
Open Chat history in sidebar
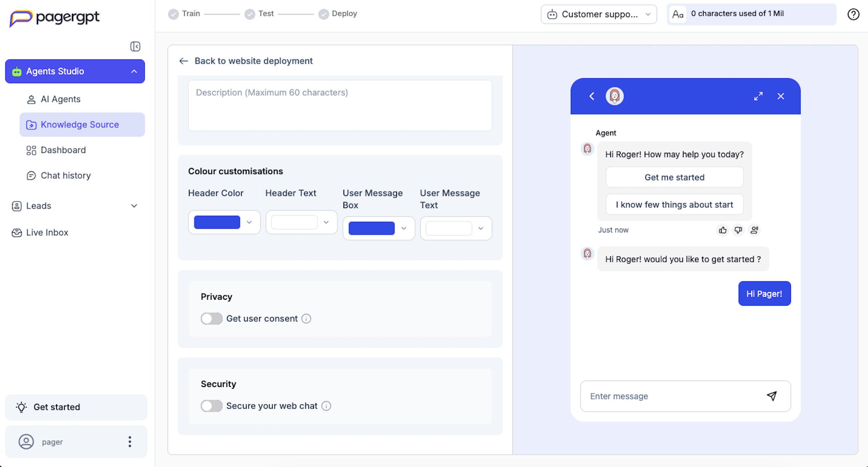pyautogui.click(x=65, y=175)
